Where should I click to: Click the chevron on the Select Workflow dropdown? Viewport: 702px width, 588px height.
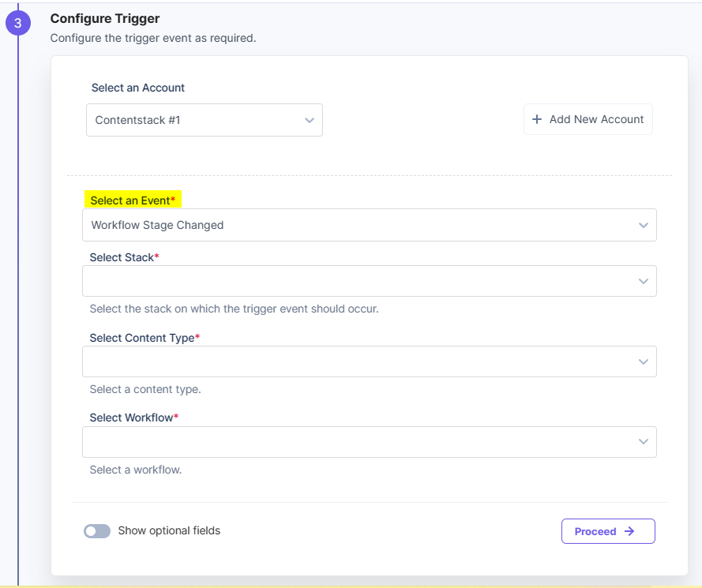[644, 442]
